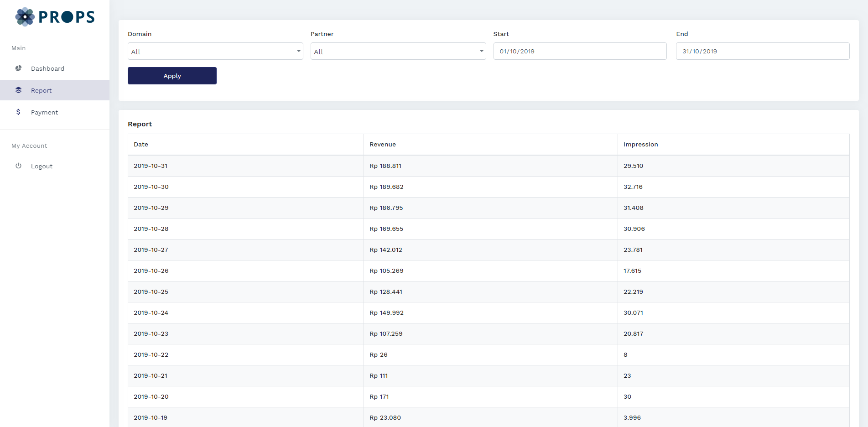
Task: Click revenue value Rp 23.080
Action: click(x=385, y=417)
